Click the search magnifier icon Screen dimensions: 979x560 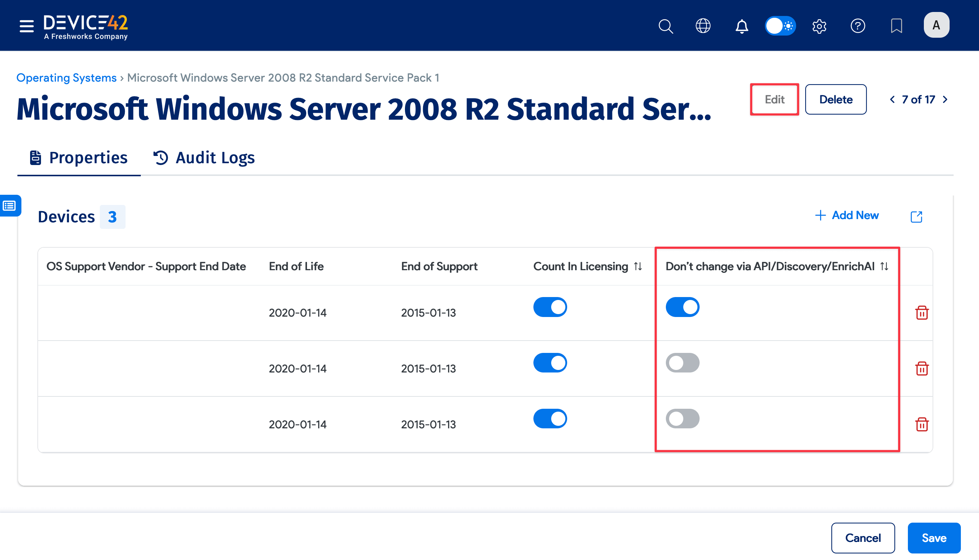pos(665,26)
